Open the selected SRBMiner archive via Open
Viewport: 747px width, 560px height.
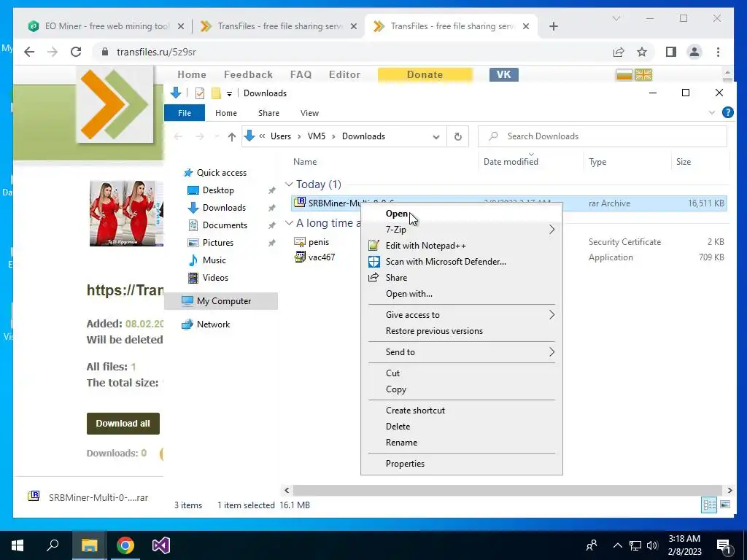pos(397,214)
